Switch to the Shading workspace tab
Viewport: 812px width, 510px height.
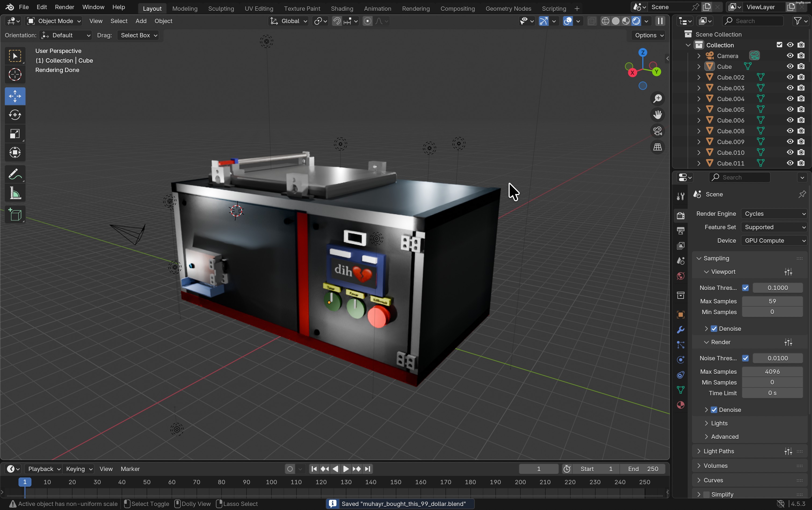click(342, 8)
